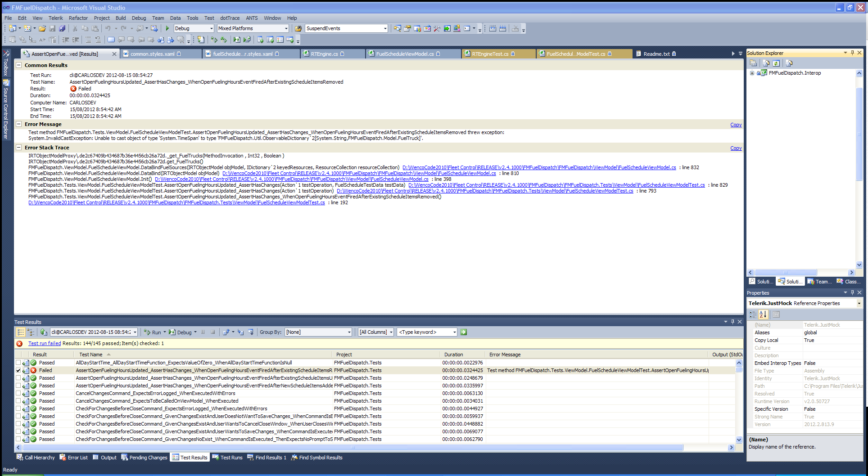Click the 'Test run failed' link
This screenshot has width=868, height=476.
tap(45, 343)
